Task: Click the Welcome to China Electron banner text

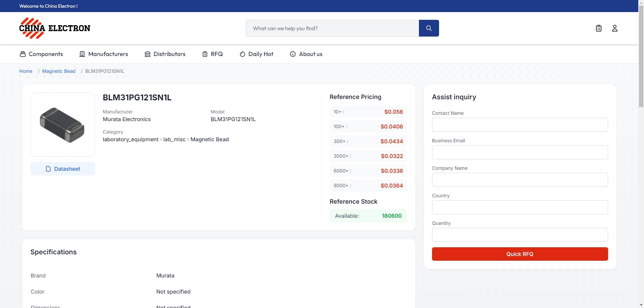Action: pyautogui.click(x=48, y=6)
